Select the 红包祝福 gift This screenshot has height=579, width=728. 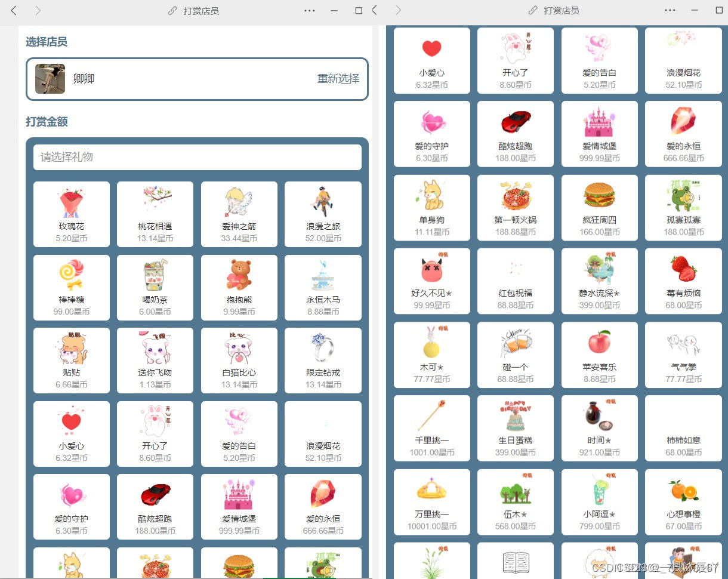point(516,281)
